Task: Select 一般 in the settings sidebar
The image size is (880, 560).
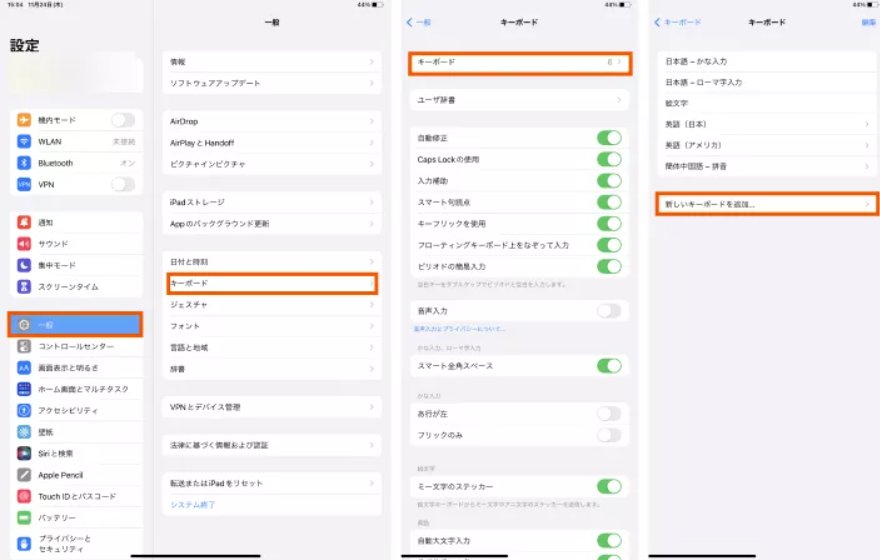Action: pyautogui.click(x=76, y=325)
